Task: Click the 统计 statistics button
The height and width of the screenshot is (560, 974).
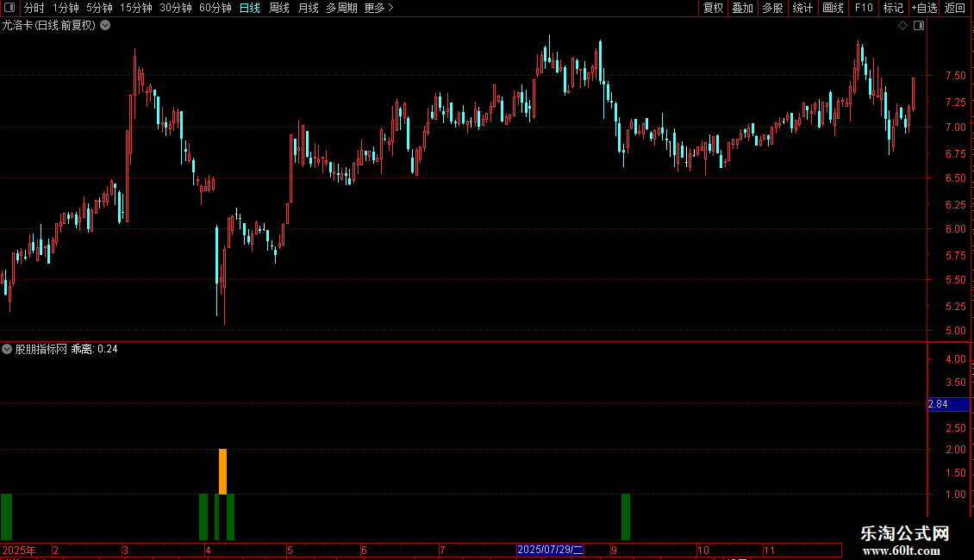Action: click(x=802, y=8)
